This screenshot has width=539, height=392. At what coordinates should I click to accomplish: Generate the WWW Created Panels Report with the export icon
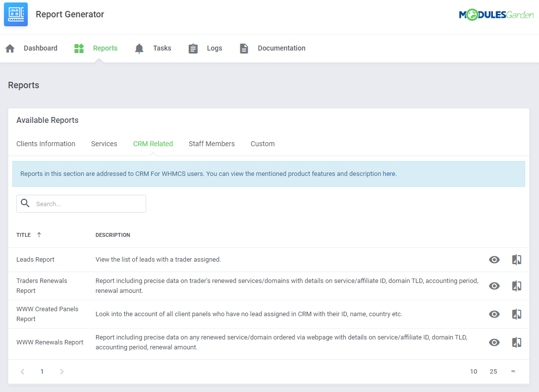[x=517, y=314]
